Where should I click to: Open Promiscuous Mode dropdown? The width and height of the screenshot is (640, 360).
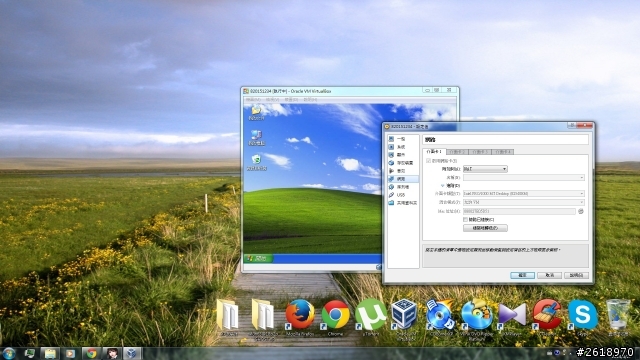coord(524,202)
